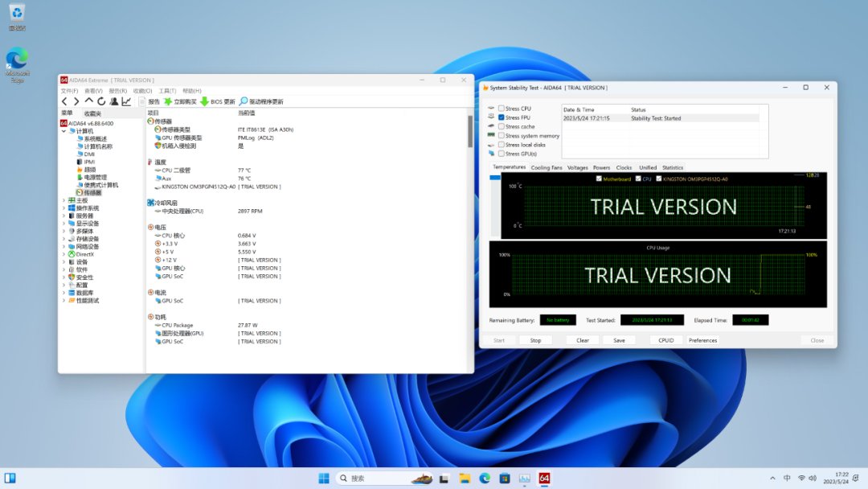Open the line-chart toolbar icon in AIDA64

126,101
